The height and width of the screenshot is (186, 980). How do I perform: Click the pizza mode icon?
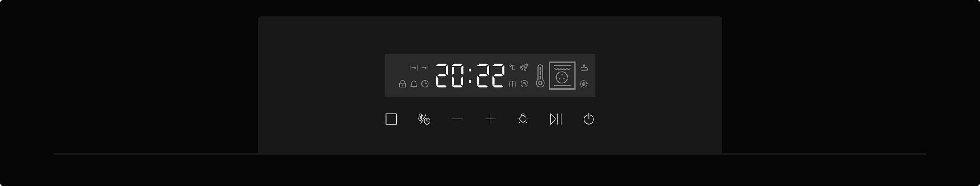(x=524, y=67)
